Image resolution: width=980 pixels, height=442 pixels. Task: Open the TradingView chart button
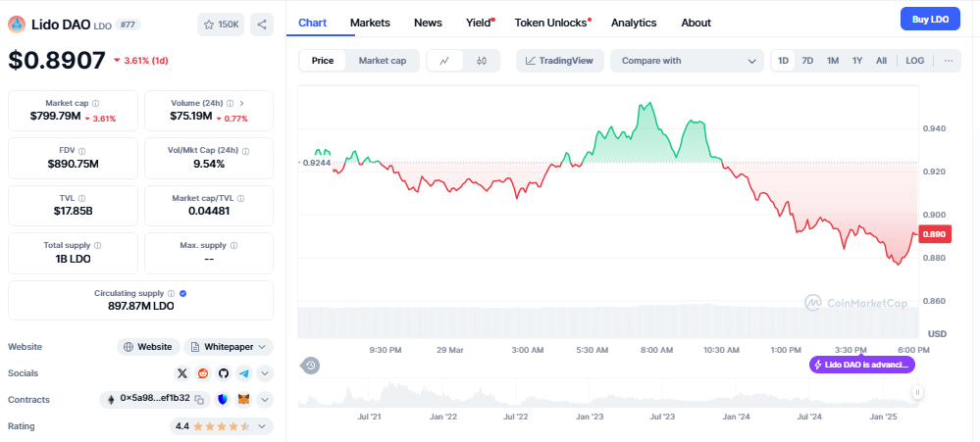tap(559, 61)
